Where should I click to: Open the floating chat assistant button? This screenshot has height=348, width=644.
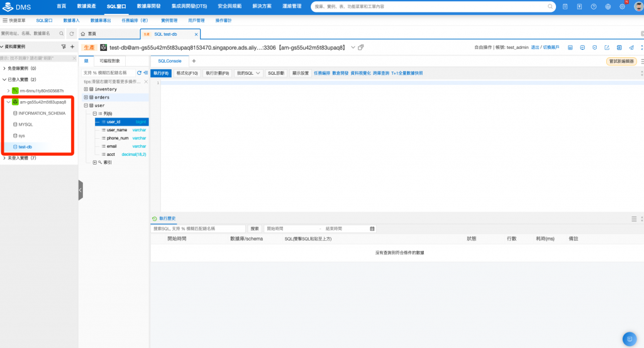click(x=630, y=339)
